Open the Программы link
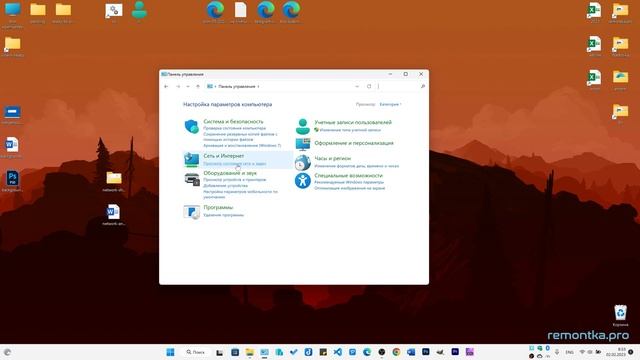The image size is (640, 360). tap(218, 207)
